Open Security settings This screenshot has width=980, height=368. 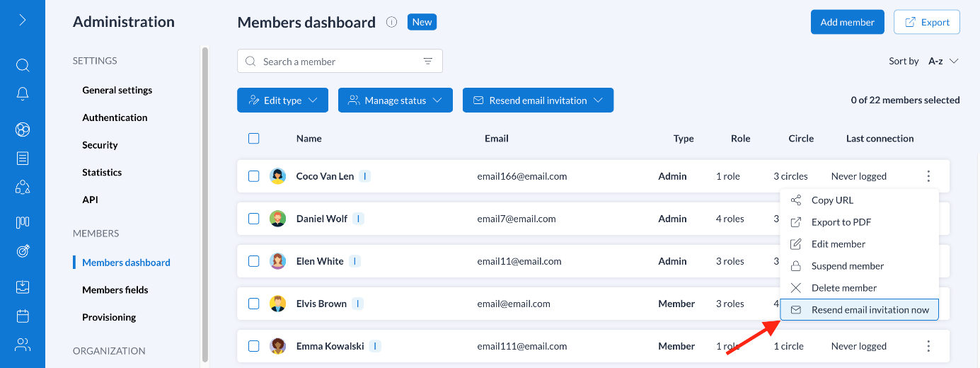tap(100, 145)
